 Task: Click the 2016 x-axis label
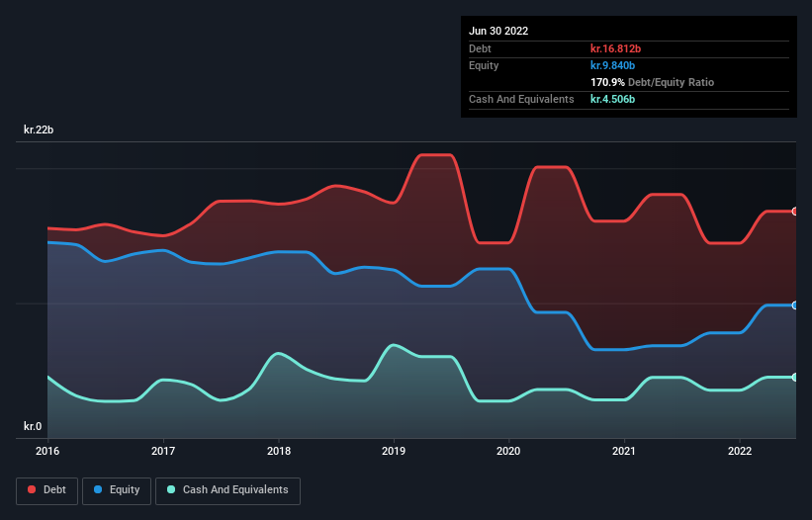47,451
